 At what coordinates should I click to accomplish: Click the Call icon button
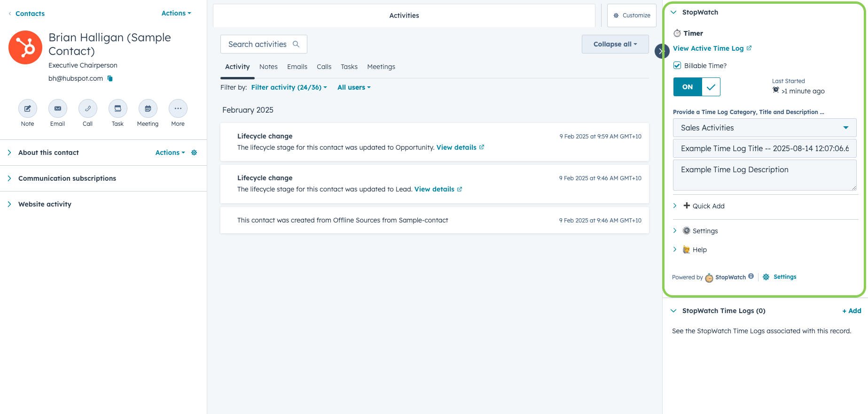click(87, 108)
